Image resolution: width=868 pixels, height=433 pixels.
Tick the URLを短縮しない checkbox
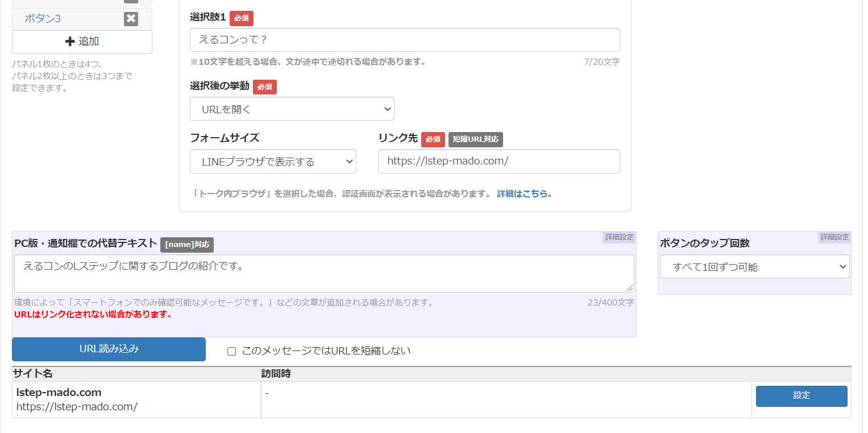(231, 351)
